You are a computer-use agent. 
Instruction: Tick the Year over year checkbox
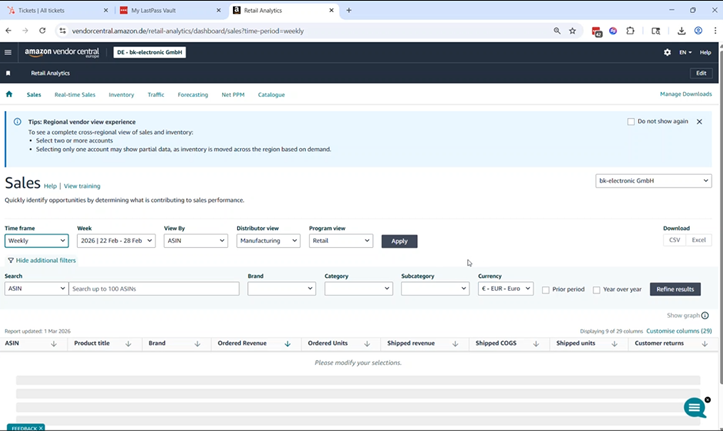[597, 290]
